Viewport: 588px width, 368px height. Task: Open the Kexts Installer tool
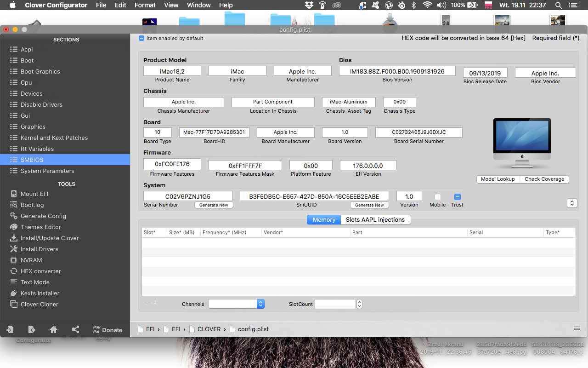40,293
